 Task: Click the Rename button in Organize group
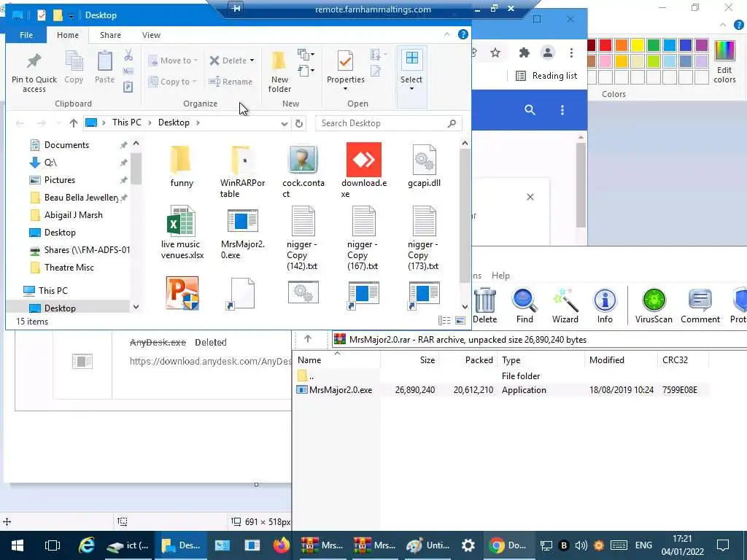[x=231, y=82]
